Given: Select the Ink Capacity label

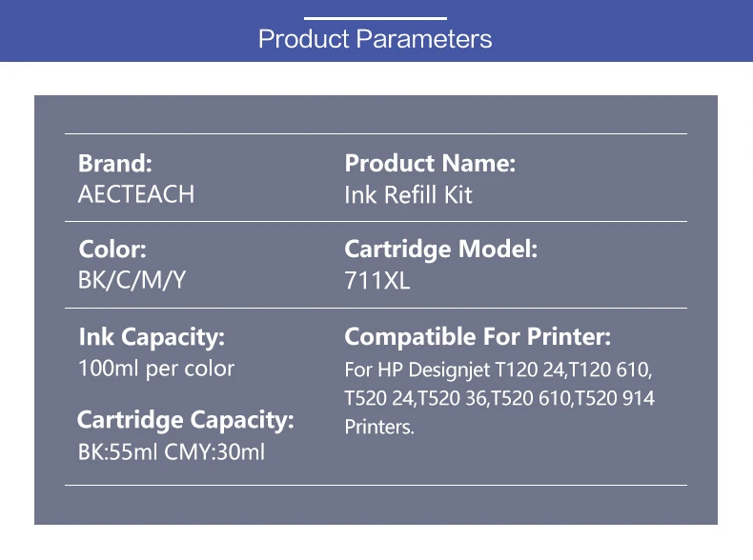Looking at the screenshot, I should click(152, 337).
